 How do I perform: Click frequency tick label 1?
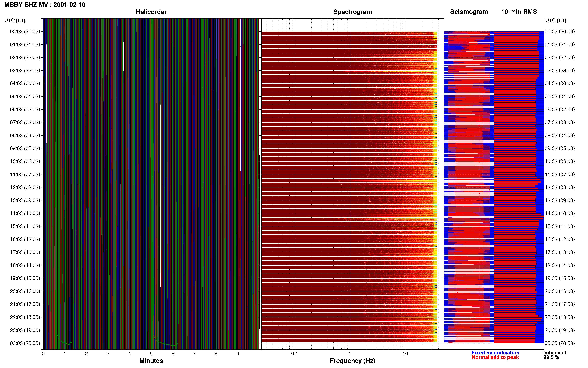click(350, 354)
